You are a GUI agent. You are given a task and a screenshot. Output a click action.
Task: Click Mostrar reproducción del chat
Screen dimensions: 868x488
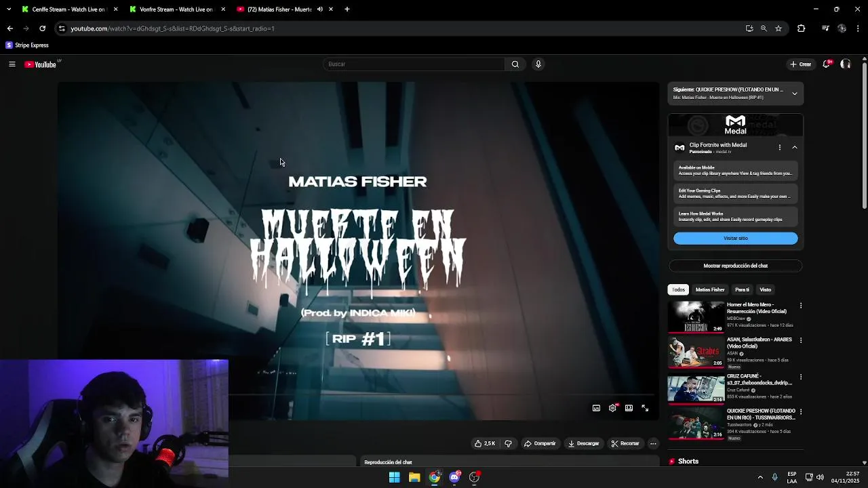click(736, 266)
